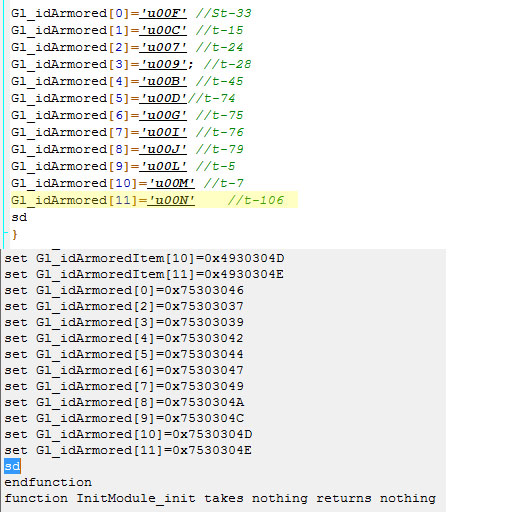Click the endfunction line

(x=48, y=482)
